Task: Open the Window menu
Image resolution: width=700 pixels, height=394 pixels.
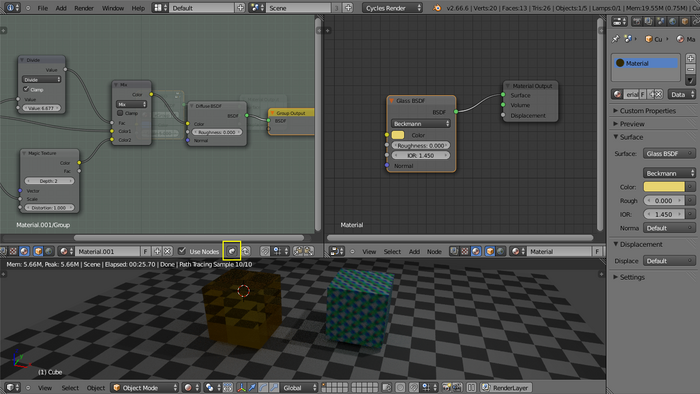Action: pos(113,8)
